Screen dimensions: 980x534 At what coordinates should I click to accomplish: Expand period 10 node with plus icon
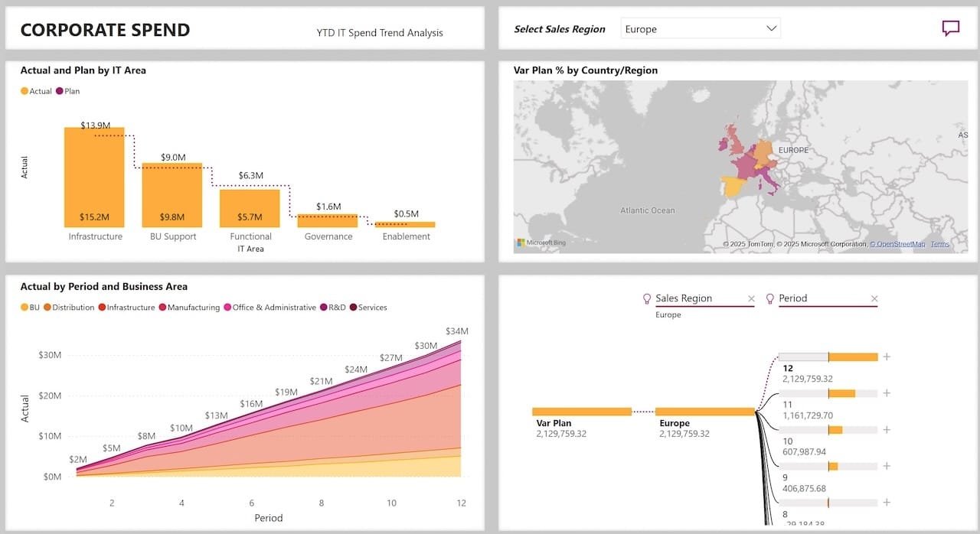[x=887, y=430]
